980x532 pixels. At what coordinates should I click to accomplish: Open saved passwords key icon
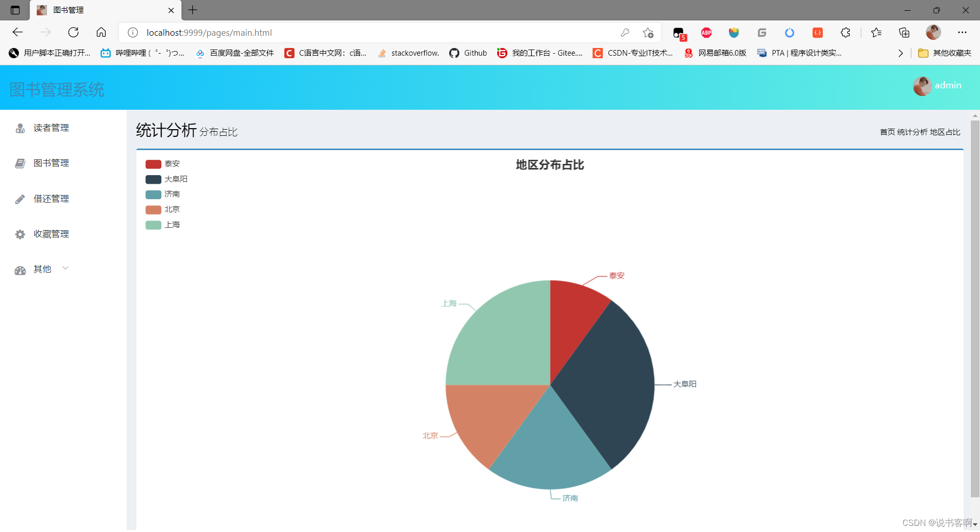625,33
